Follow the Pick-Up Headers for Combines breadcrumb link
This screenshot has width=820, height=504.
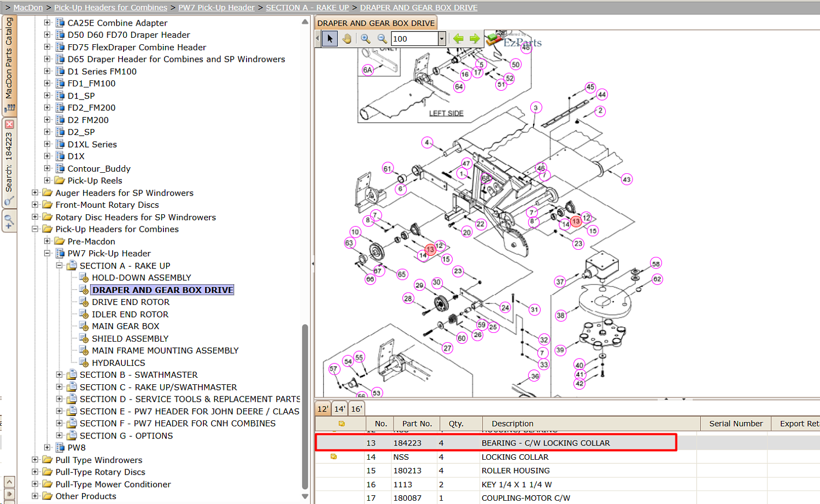point(110,8)
